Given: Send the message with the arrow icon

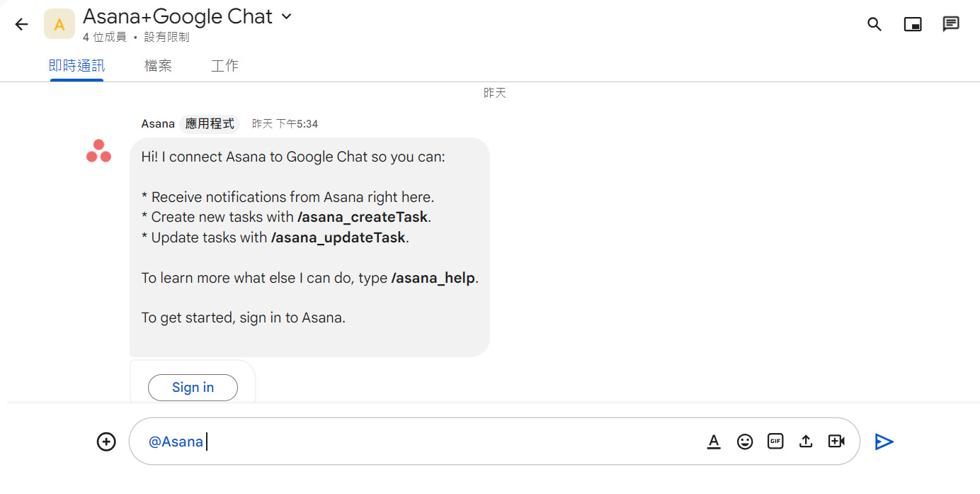Looking at the screenshot, I should (884, 442).
